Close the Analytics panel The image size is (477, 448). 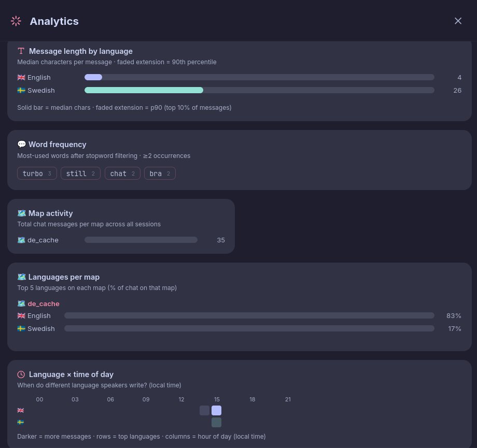pos(458,21)
